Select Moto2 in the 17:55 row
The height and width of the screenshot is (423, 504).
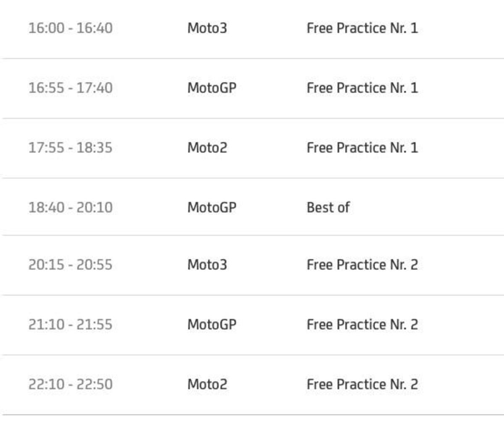207,148
